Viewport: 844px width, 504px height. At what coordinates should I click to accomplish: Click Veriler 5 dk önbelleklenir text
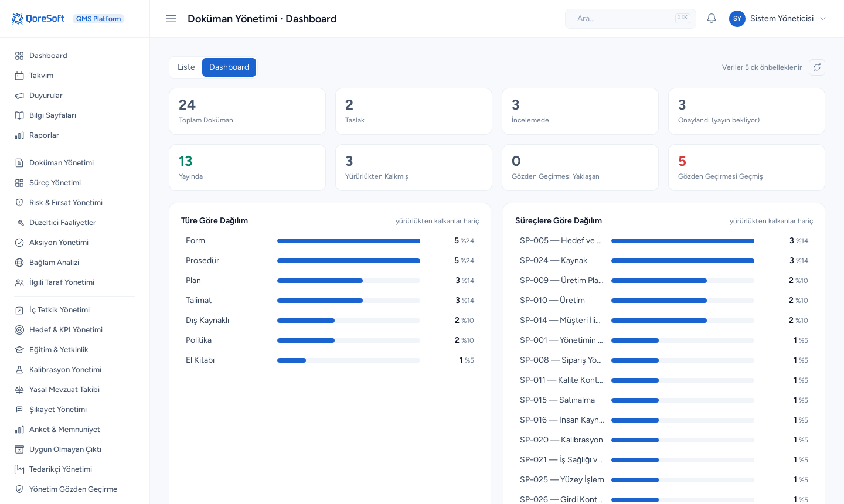(762, 67)
